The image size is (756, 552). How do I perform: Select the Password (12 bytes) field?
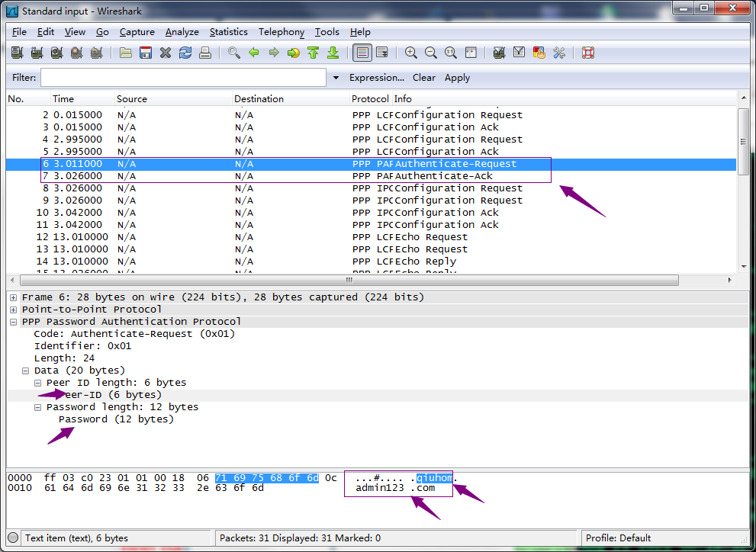116,419
